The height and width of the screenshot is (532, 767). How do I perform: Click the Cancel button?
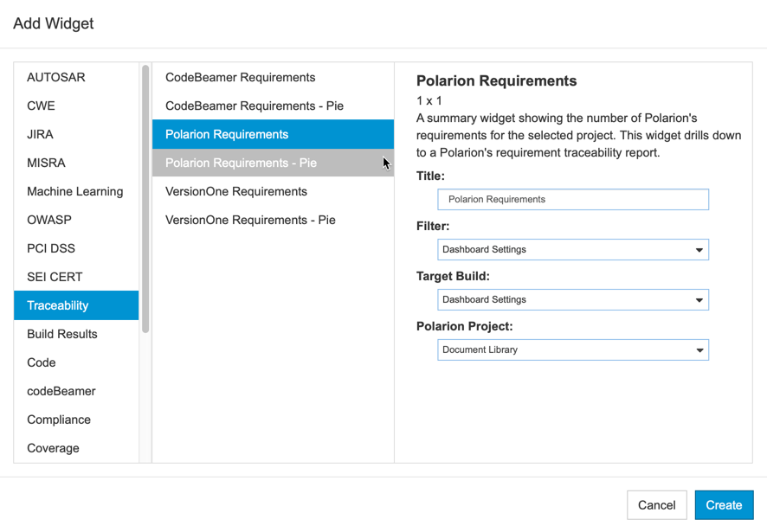point(657,505)
